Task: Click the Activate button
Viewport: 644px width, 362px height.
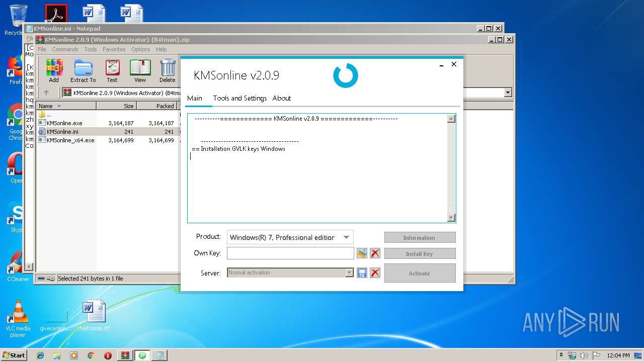Action: (x=420, y=273)
